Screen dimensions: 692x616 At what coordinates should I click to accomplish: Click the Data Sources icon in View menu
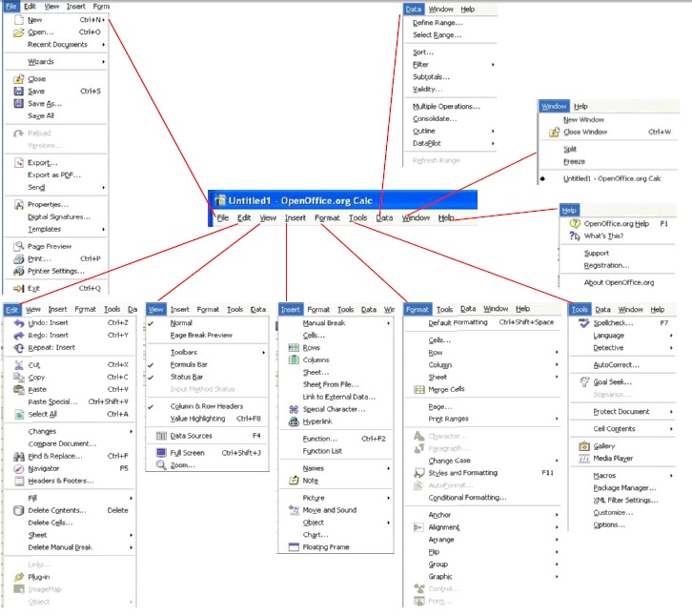point(161,437)
